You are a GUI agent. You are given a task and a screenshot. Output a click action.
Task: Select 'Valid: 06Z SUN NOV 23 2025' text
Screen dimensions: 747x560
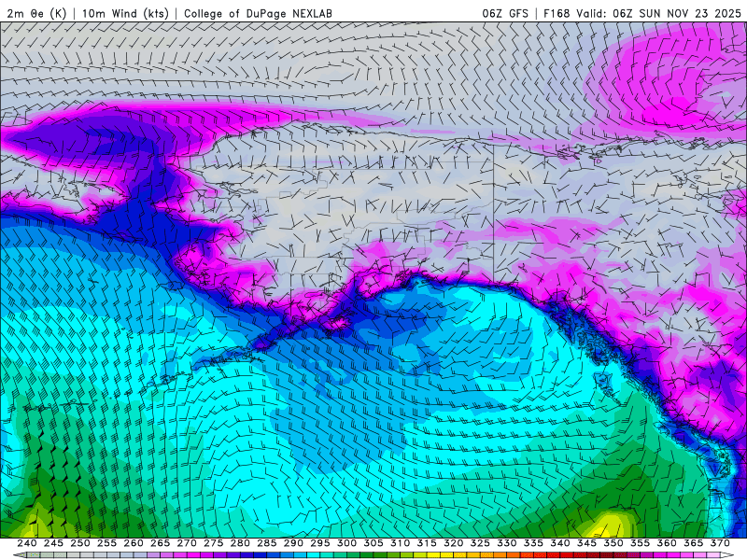coord(658,13)
